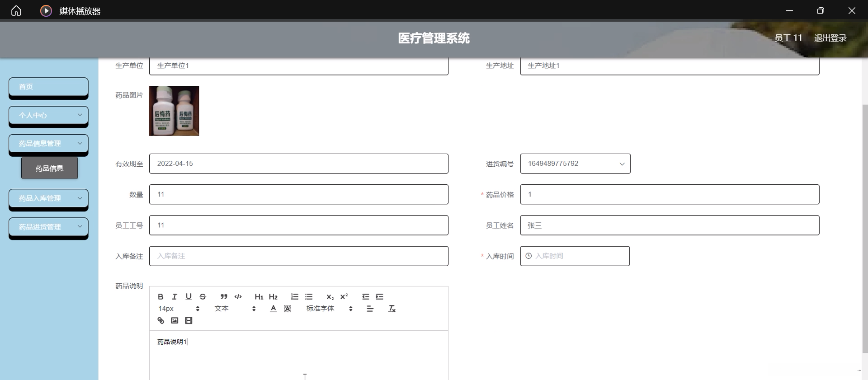Open the text background color picker
868x380 pixels.
pyautogui.click(x=288, y=309)
